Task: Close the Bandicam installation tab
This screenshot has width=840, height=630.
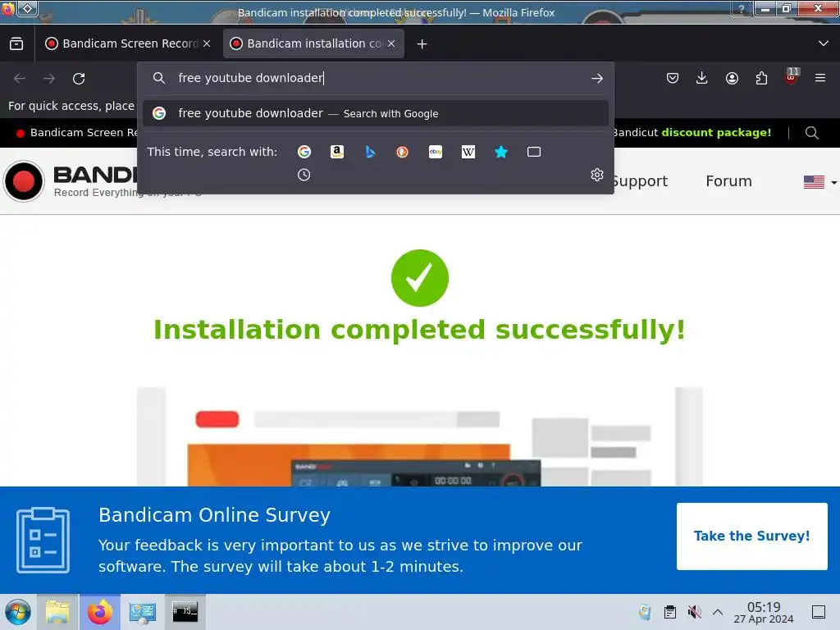Action: [391, 43]
